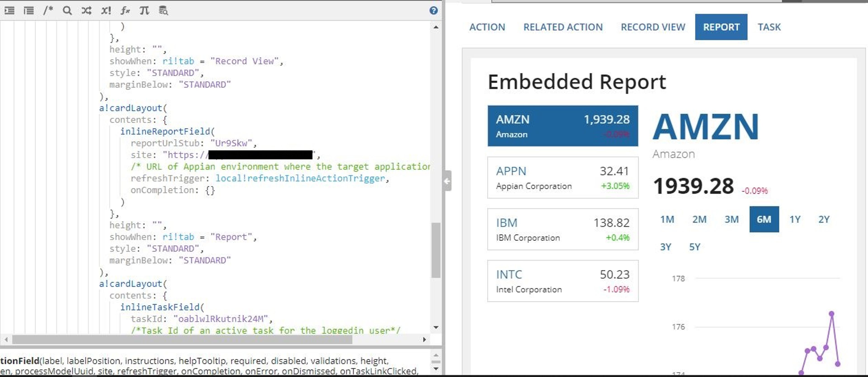
Task: Click the reportUrlStub value "Ur9Skw"
Action: pyautogui.click(x=231, y=143)
